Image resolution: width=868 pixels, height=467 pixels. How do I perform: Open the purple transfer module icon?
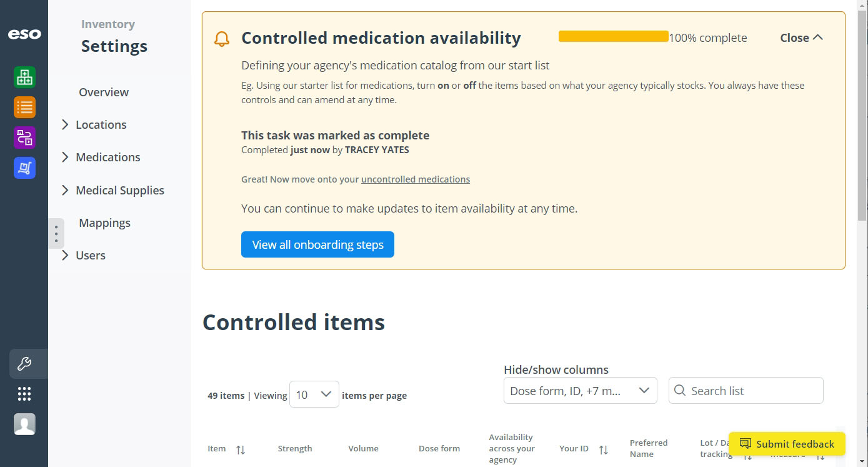pos(24,137)
